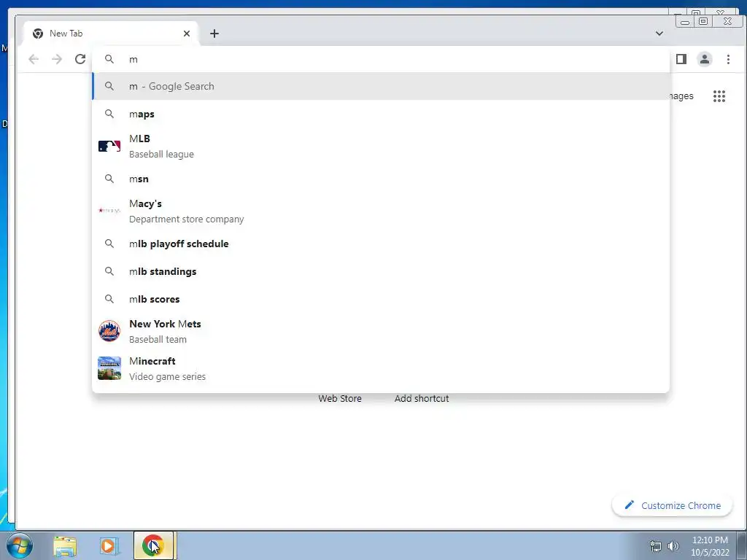Open the Google apps grid
This screenshot has height=560, width=747.
[719, 96]
